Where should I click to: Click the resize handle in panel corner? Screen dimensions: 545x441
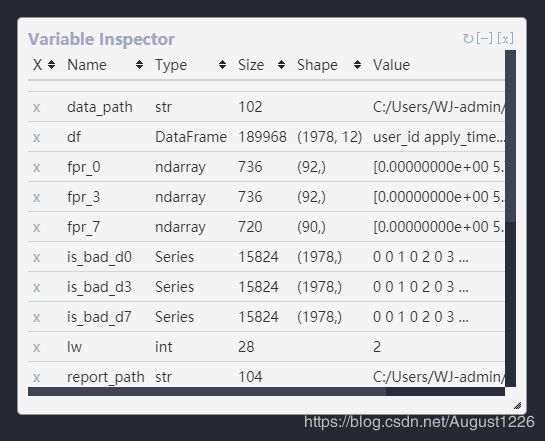pos(517,405)
